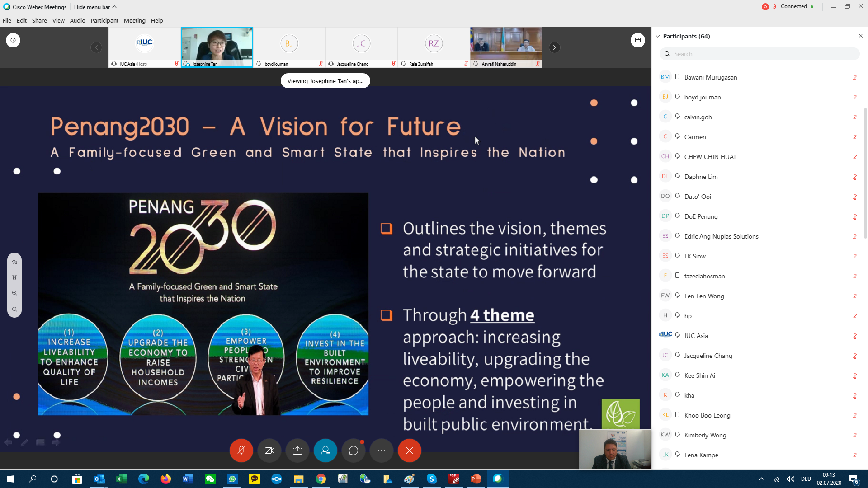Collapse the Participants (64) panel header
Screen dimensions: 868x488
[x=658, y=36]
